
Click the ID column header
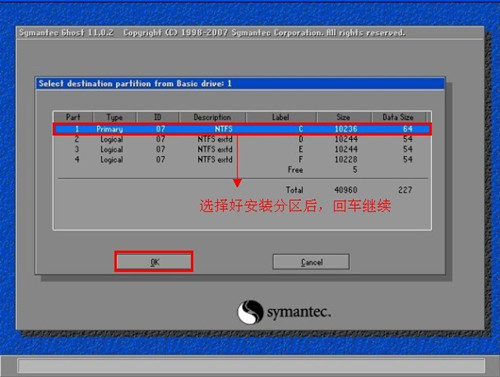tap(158, 117)
